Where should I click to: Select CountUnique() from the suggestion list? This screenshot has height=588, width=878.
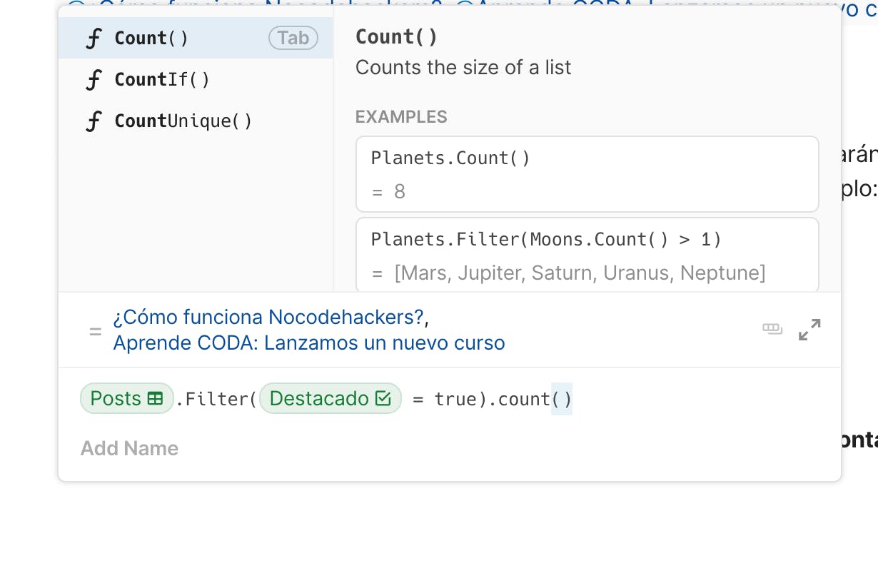pos(183,121)
